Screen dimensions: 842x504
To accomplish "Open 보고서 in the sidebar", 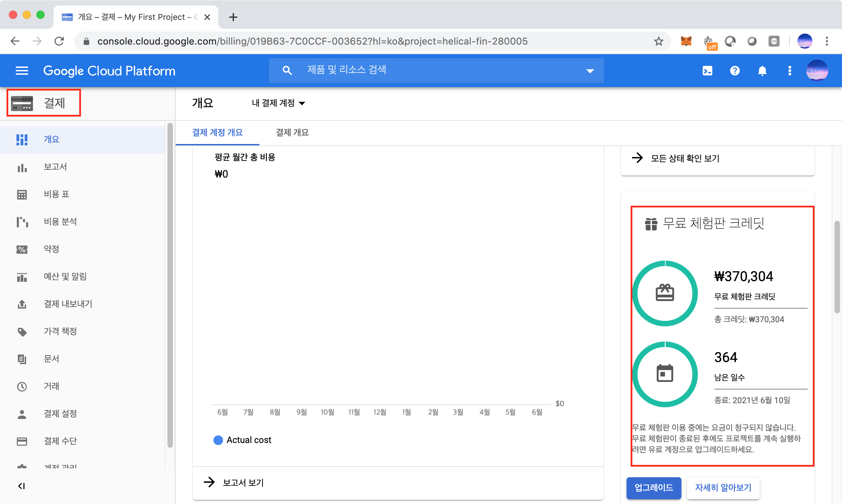I will [55, 167].
